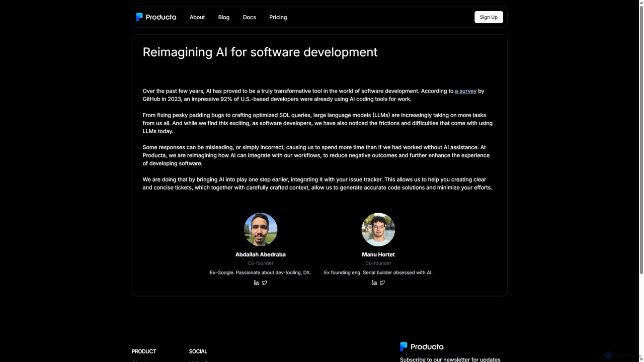
Task: Click the Producta logo in the footer
Action: (422, 346)
